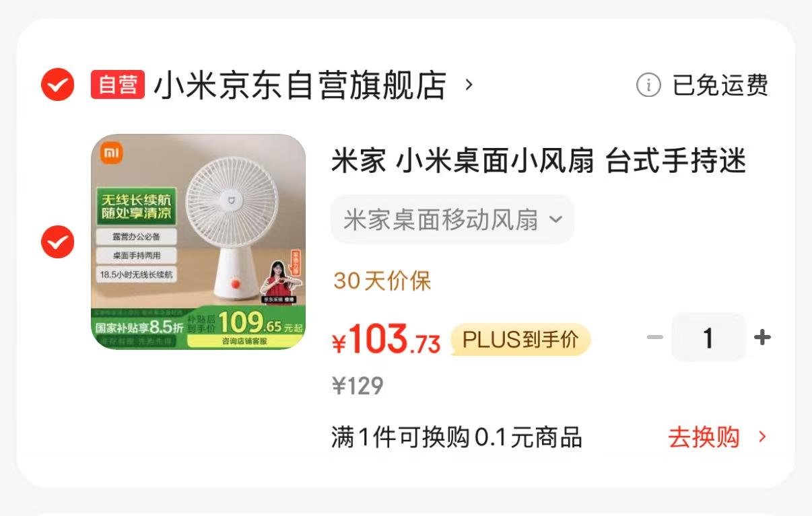
Task: Tap the PLUS到手价 badge
Action: pos(520,340)
